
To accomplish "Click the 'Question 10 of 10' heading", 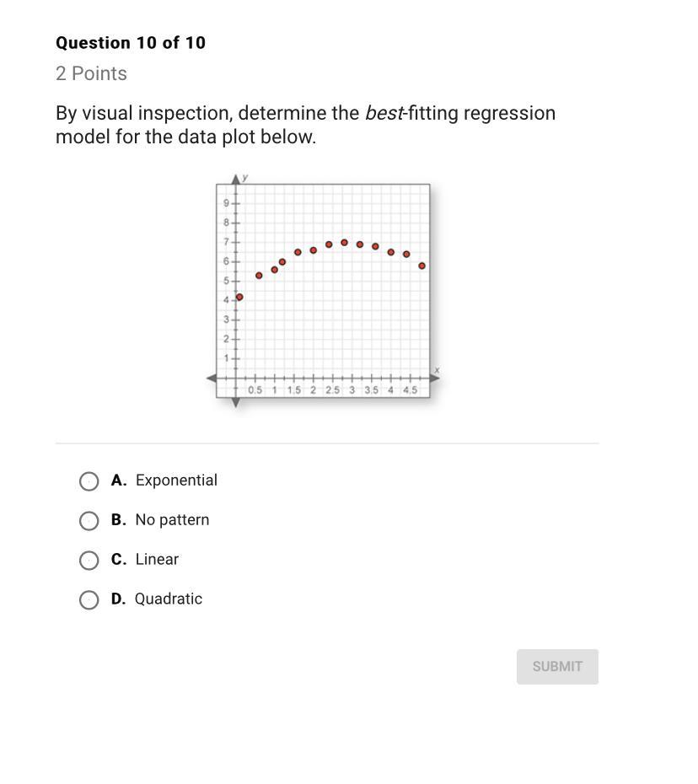I will coord(131,43).
